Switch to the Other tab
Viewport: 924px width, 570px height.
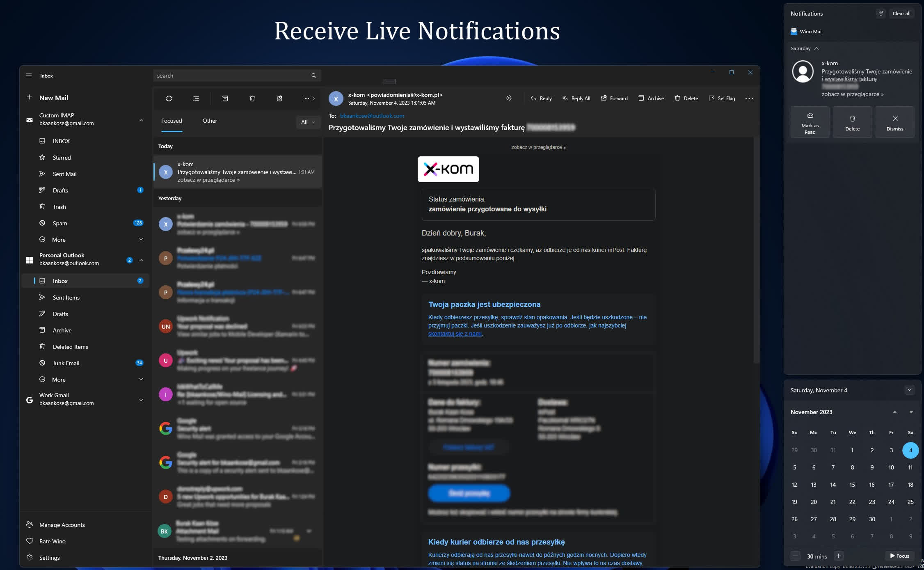click(210, 121)
